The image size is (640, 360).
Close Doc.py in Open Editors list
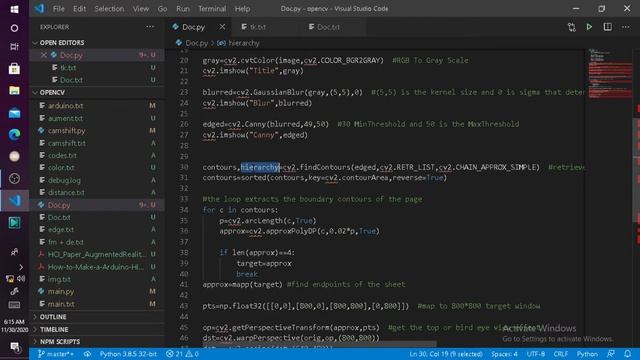[44, 55]
